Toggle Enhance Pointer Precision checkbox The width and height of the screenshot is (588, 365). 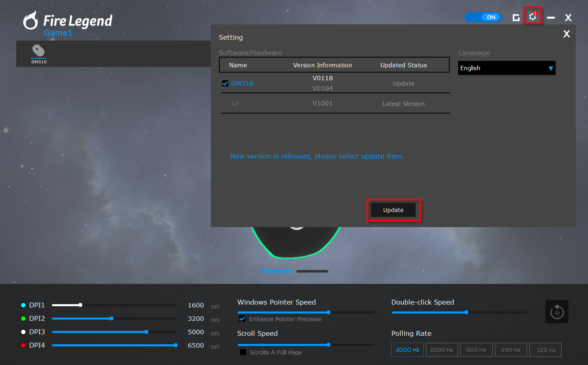[242, 319]
